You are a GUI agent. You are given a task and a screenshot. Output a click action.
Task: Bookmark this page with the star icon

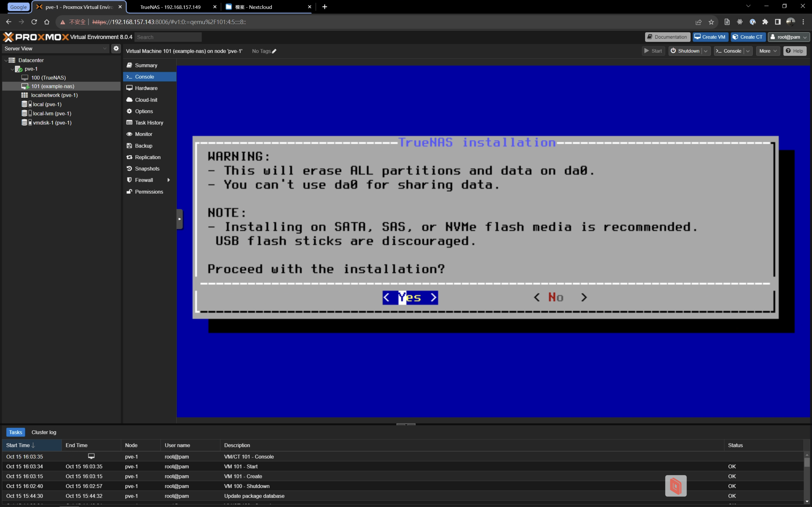pos(711,22)
